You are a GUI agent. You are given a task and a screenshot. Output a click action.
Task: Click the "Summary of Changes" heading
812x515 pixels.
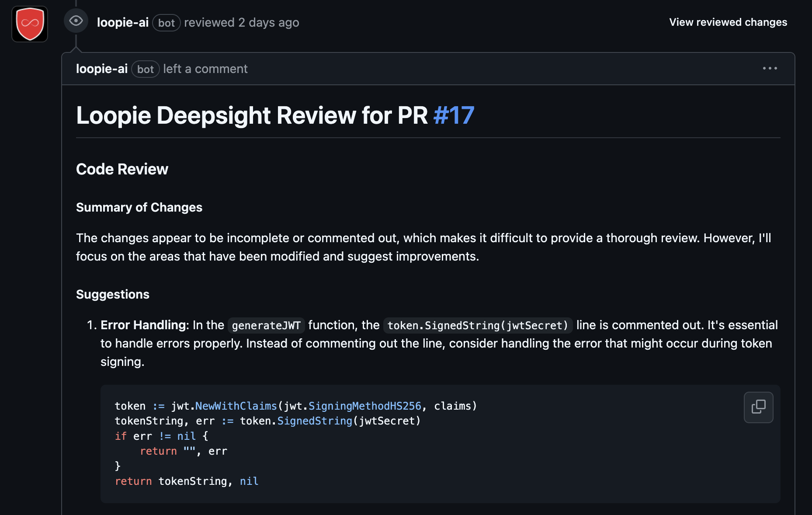(139, 207)
